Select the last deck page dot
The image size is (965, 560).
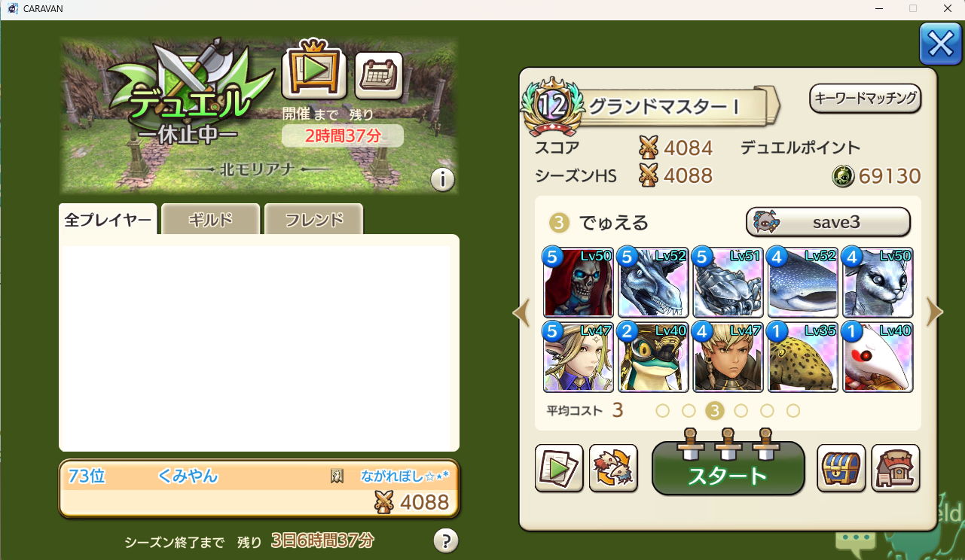[x=793, y=411]
